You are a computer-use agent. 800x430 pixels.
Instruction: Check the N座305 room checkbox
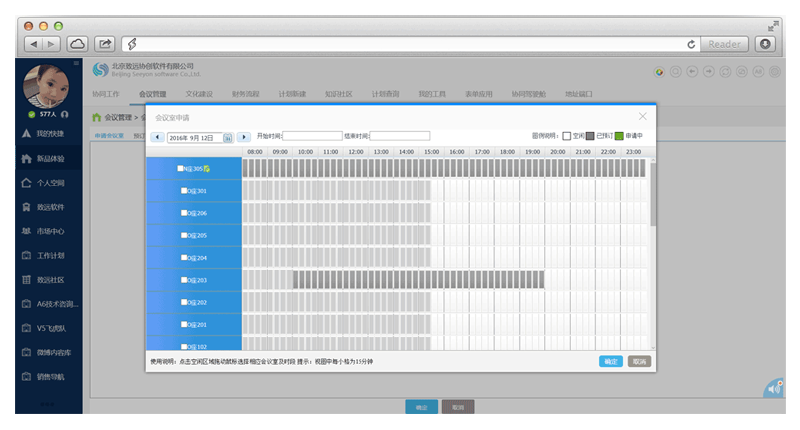tap(180, 168)
